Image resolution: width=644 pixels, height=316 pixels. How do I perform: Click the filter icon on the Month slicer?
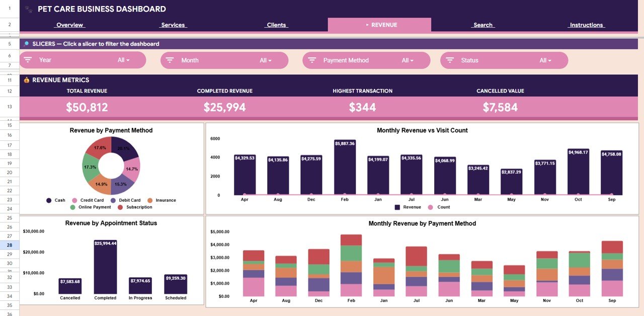(171, 60)
